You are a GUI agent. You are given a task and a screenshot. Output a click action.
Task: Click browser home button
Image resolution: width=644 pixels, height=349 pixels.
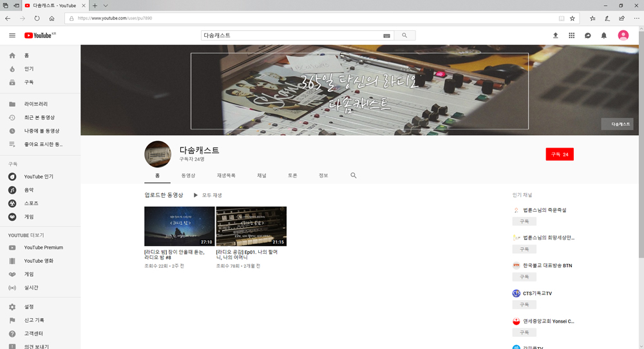(x=52, y=18)
